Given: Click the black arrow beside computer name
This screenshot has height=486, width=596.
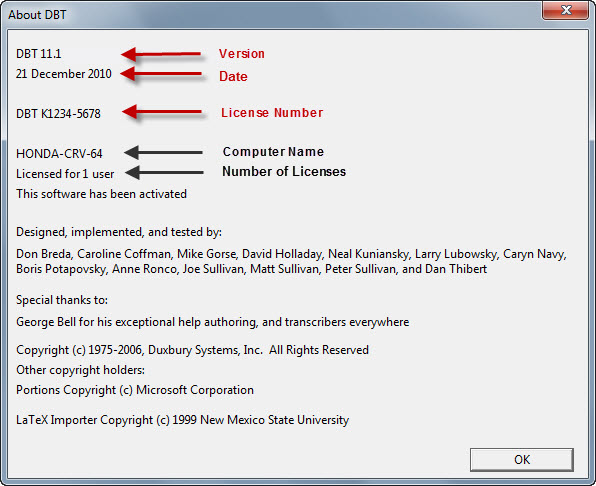Looking at the screenshot, I should [163, 152].
